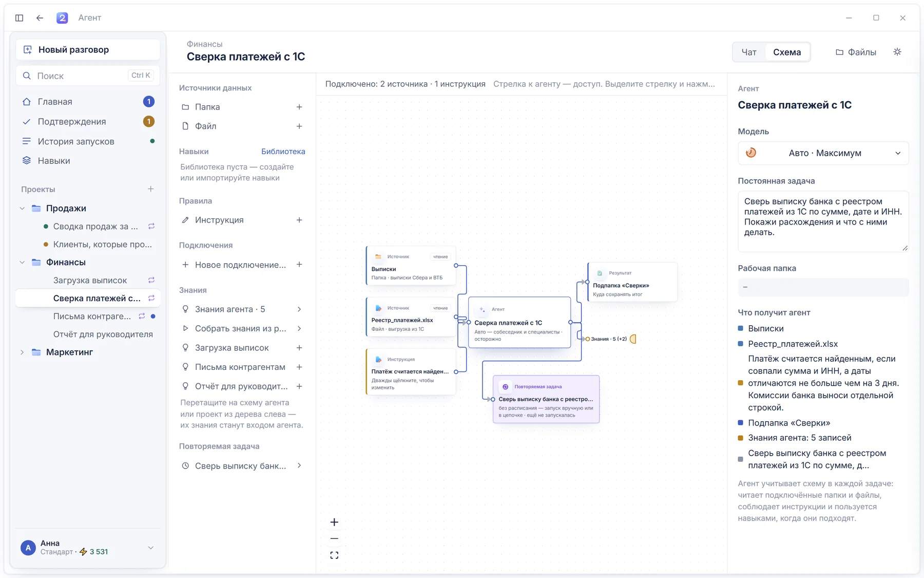Open the Файлы button
Image resolution: width=924 pixels, height=578 pixels.
856,52
